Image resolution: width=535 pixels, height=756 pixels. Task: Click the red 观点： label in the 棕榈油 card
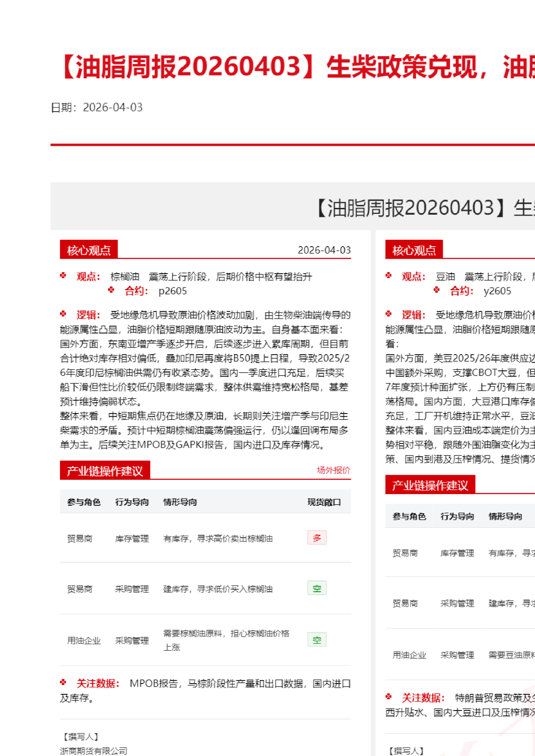coord(89,276)
